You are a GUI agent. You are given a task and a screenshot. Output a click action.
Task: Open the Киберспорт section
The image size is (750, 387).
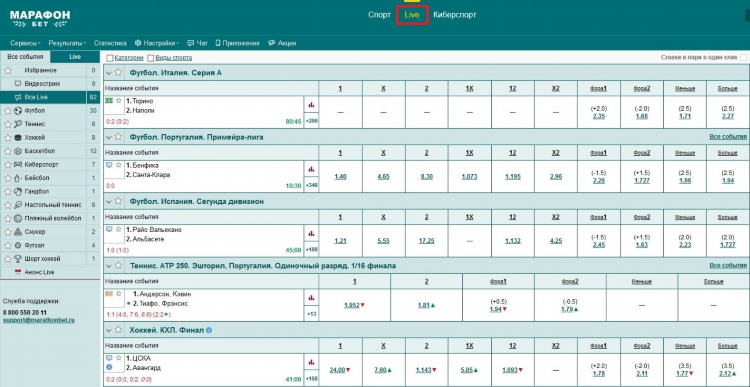(x=455, y=15)
